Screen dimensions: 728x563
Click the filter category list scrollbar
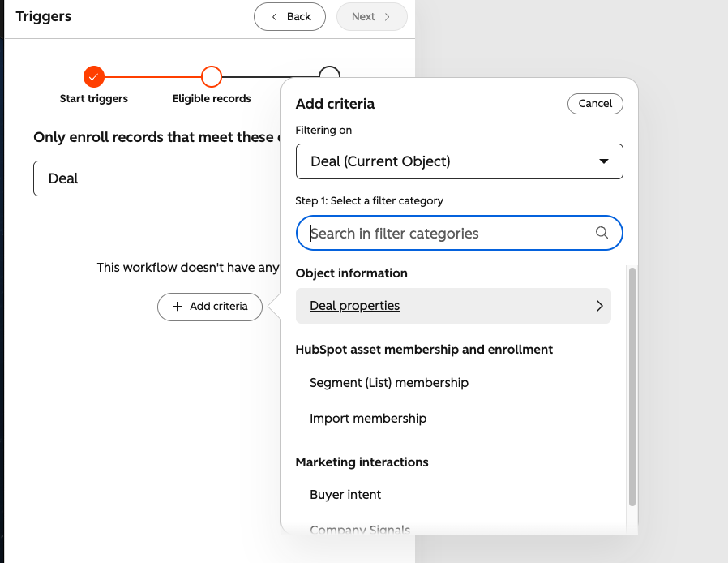tap(632, 386)
